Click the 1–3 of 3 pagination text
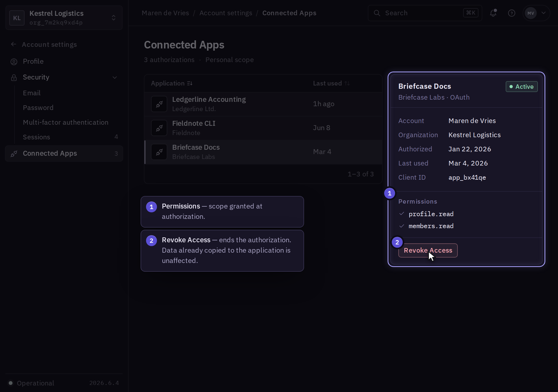 click(360, 174)
